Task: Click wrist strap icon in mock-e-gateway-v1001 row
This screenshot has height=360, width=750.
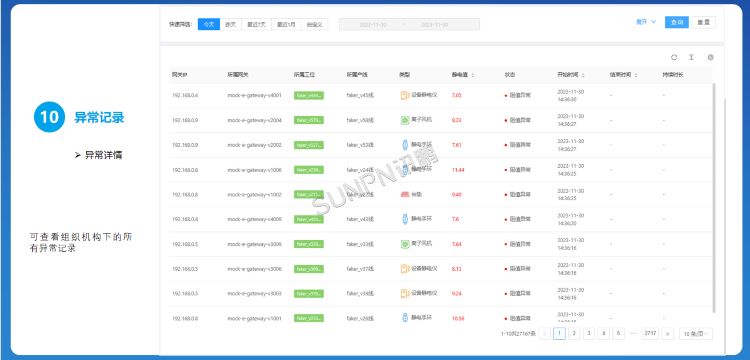Action: (x=405, y=318)
